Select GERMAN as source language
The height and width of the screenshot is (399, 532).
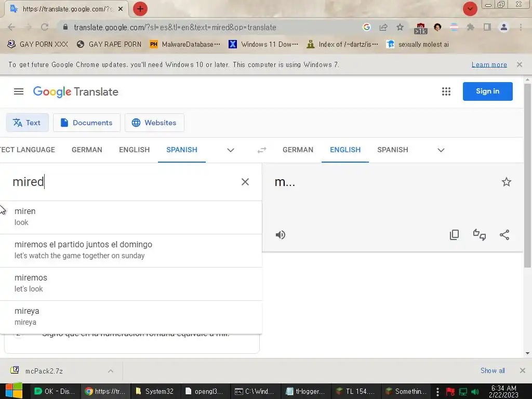point(87,150)
